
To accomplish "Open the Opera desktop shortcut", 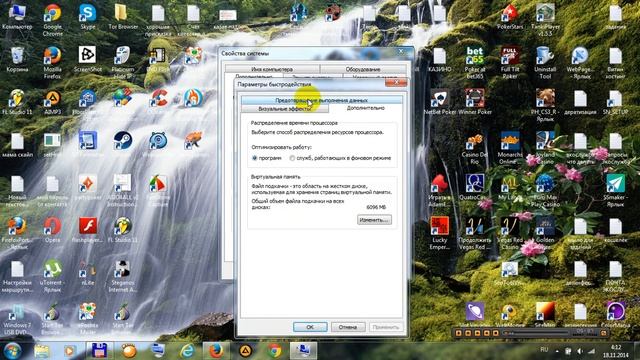I will pyautogui.click(x=52, y=230).
